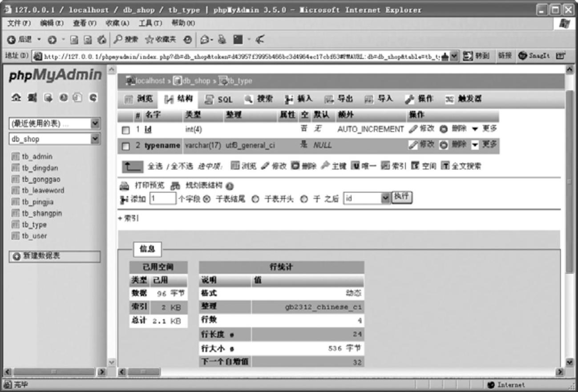Switch to the SQL tab
The width and height of the screenshot is (578, 392).
click(x=219, y=99)
